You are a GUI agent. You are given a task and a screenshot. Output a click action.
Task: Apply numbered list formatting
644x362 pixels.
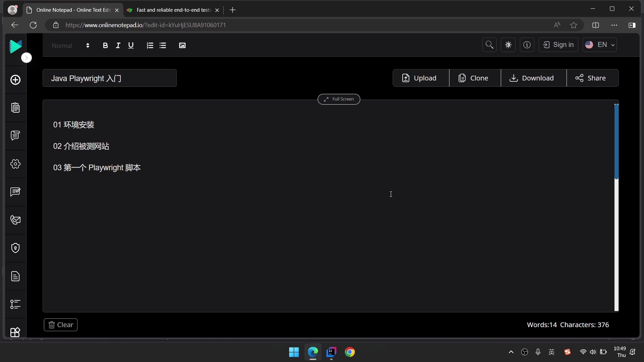150,45
